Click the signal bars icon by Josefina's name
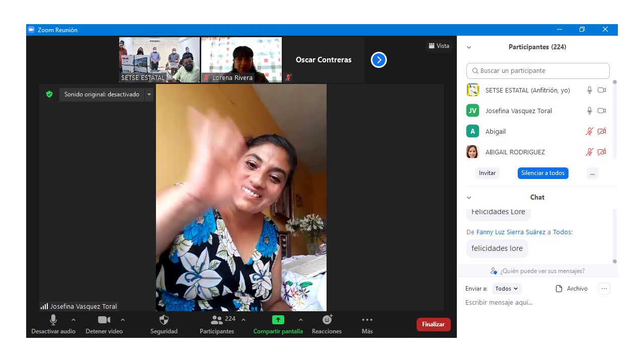This screenshot has width=644, height=362. click(x=44, y=306)
